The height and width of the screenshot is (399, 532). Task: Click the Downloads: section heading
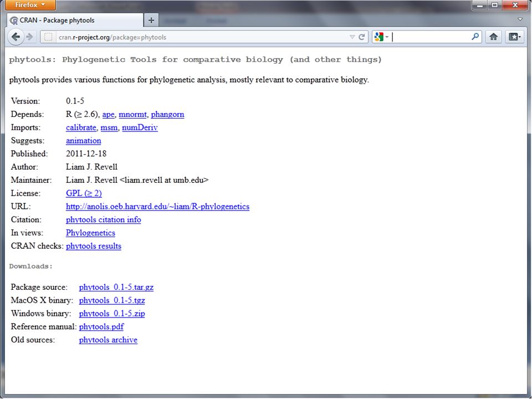coord(31,267)
